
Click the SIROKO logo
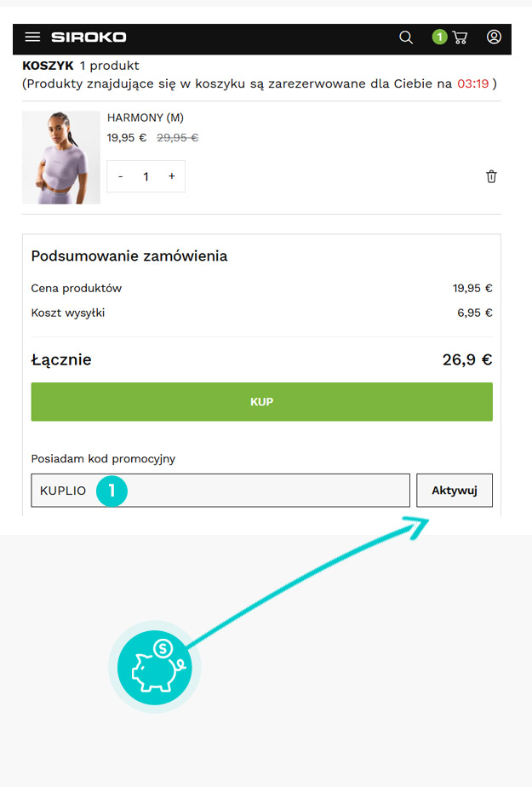[x=89, y=37]
